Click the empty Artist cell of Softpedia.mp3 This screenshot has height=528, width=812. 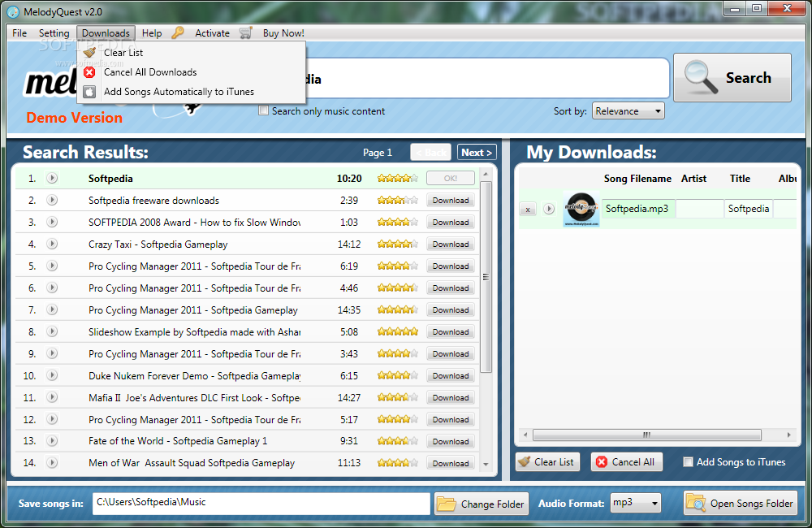point(700,209)
